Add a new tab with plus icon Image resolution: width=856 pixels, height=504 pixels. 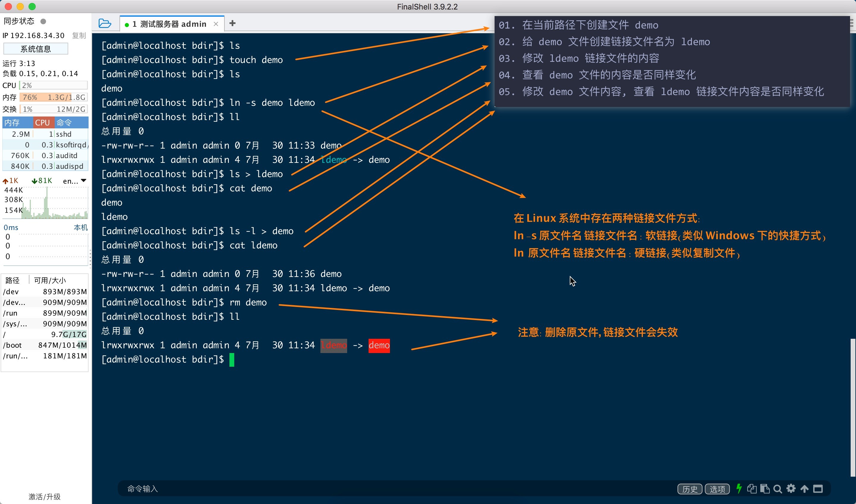(232, 23)
